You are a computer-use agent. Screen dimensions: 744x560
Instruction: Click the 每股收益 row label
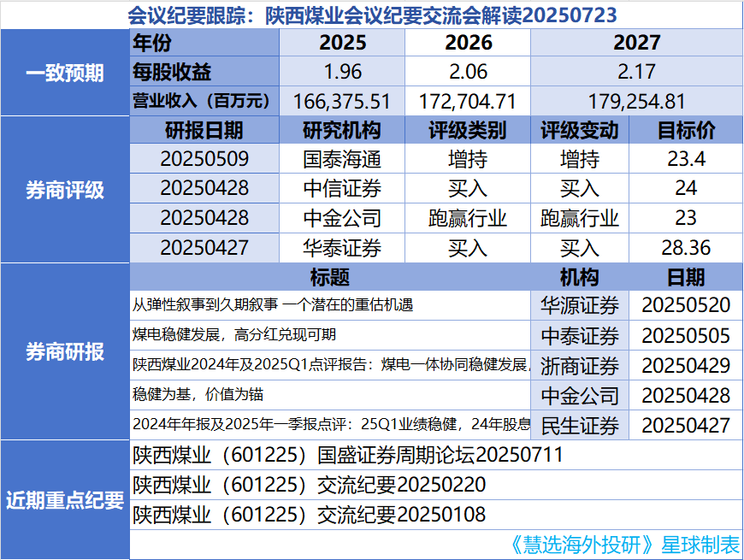[204, 72]
